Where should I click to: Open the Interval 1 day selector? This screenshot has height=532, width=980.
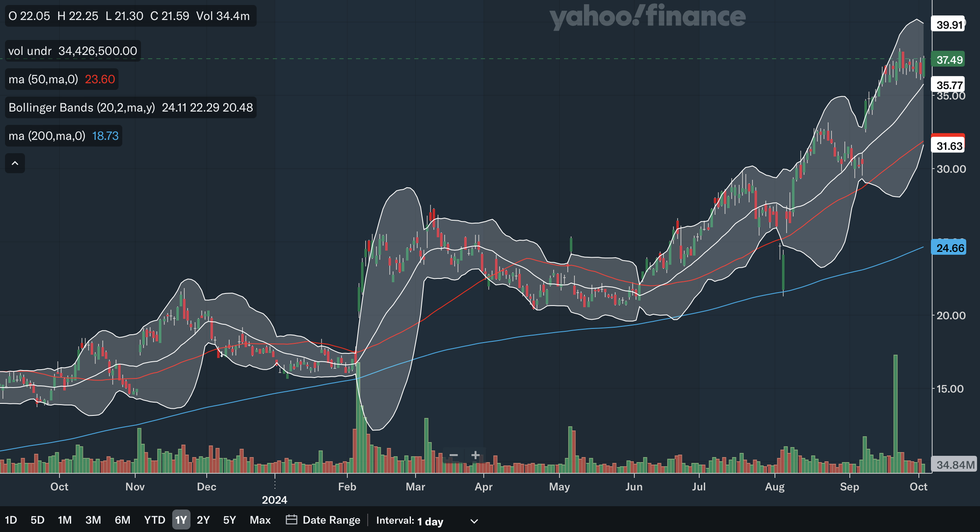click(x=430, y=521)
